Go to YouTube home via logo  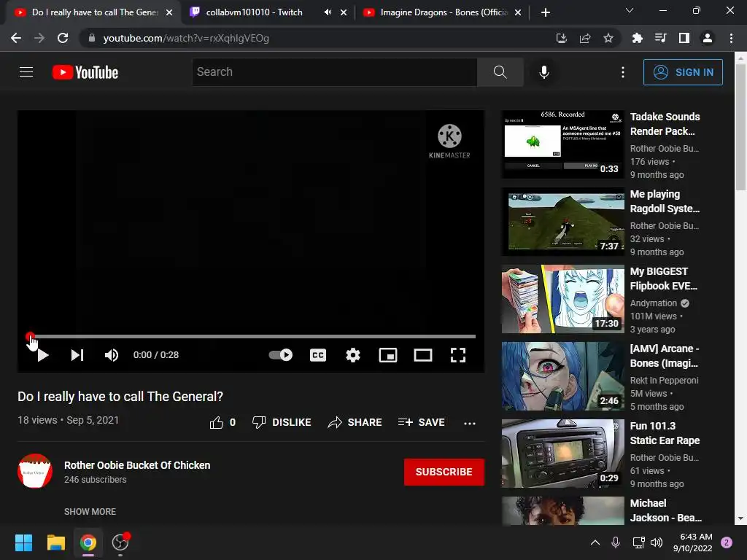85,72
